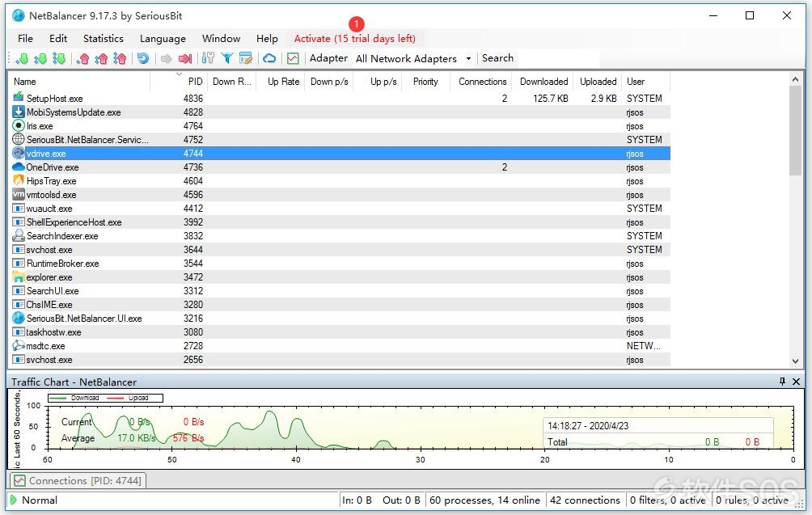The width and height of the screenshot is (812, 515).
Task: Click the blue reset arrow toolbar icon
Action: [143, 58]
